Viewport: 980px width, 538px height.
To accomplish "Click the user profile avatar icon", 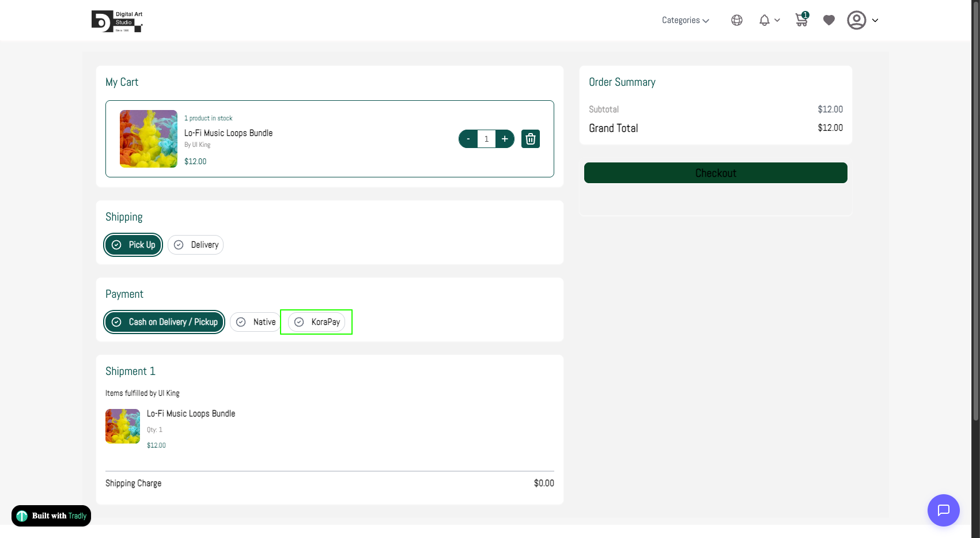I will tap(856, 20).
